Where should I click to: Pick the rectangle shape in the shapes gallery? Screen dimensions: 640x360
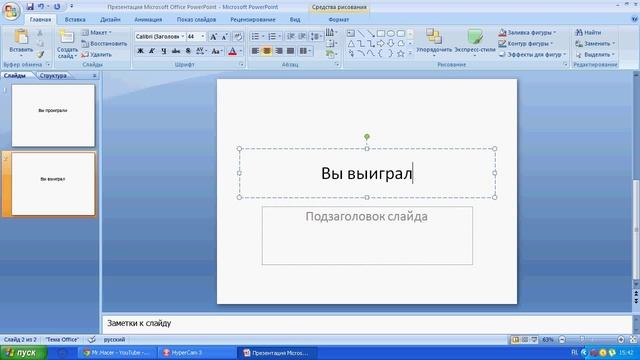click(x=381, y=33)
